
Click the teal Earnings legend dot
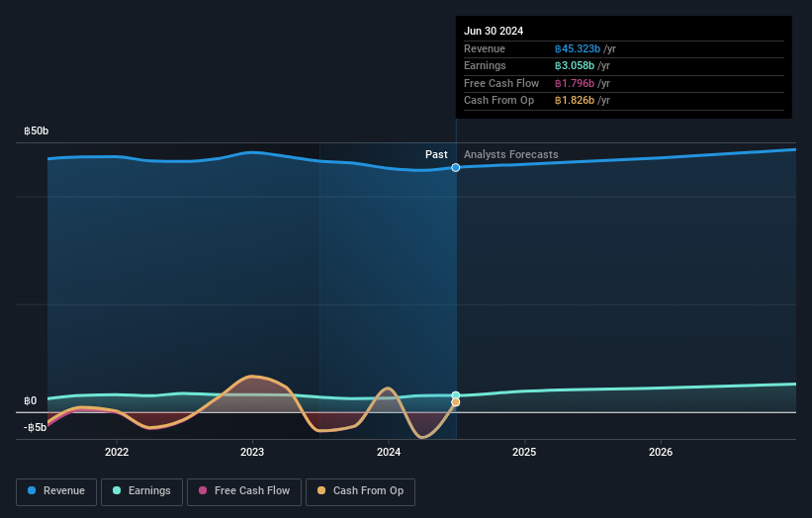pos(117,490)
